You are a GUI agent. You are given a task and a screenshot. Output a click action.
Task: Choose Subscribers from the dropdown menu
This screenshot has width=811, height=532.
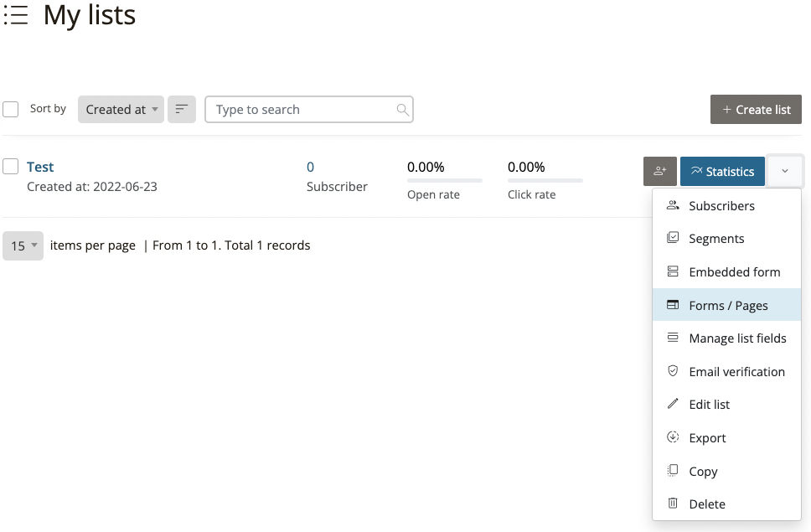pyautogui.click(x=721, y=205)
